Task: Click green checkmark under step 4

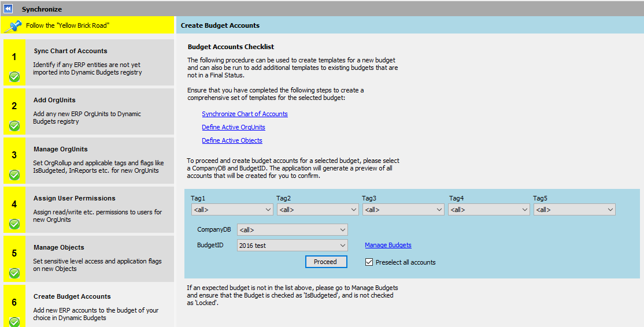Action: point(14,224)
